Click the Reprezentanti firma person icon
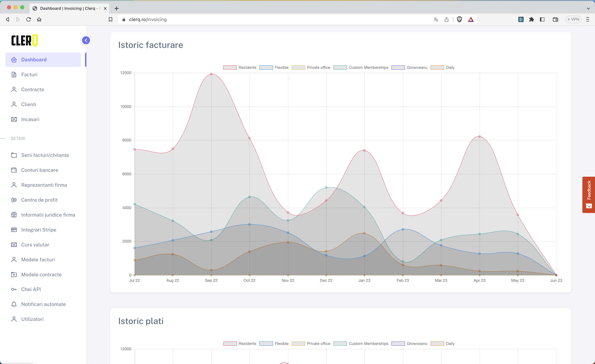 tap(14, 185)
